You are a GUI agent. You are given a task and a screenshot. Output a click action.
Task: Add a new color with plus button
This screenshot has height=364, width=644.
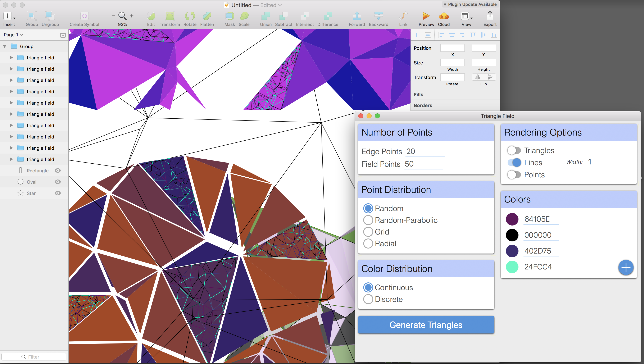pyautogui.click(x=626, y=268)
